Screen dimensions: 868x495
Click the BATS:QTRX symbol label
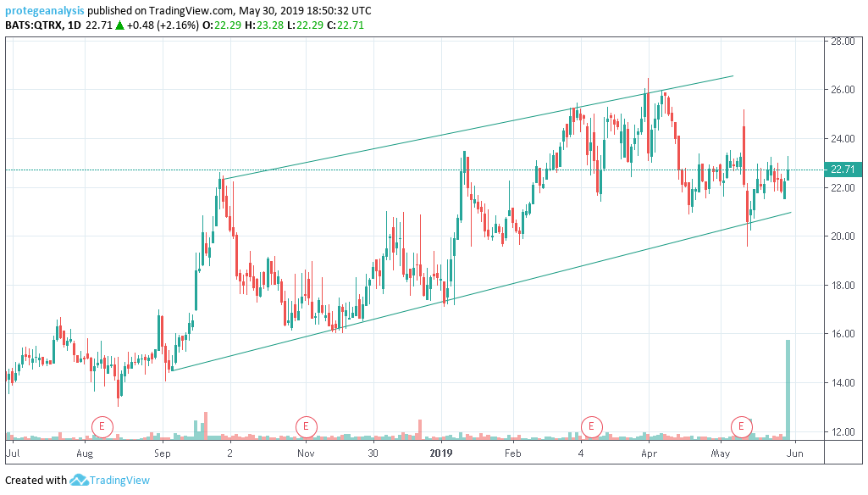click(33, 25)
